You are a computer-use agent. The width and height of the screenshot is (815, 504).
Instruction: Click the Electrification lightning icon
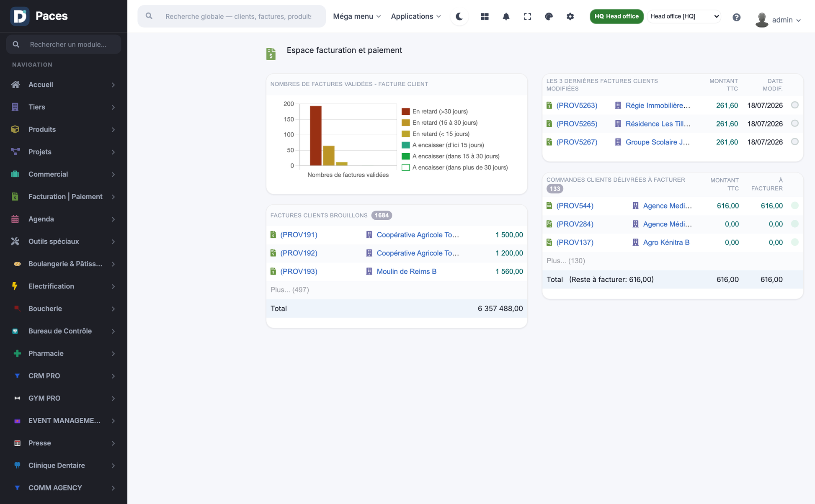[15, 286]
